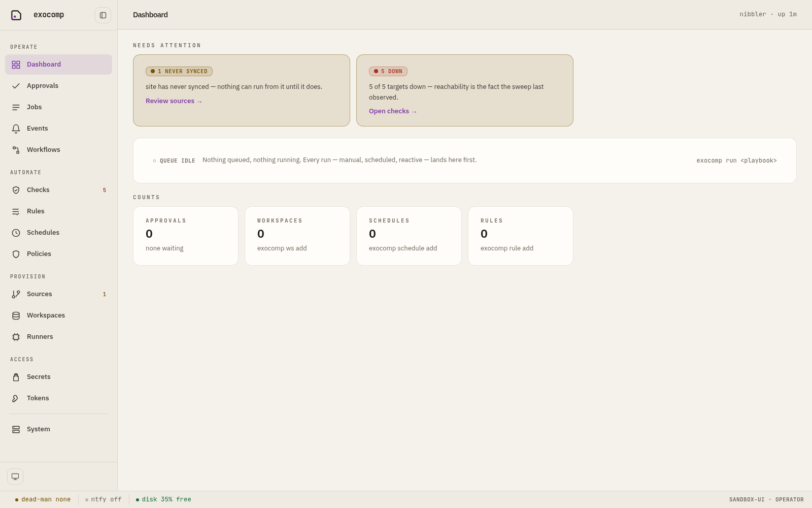The image size is (812, 508).
Task: Click the Runners chip icon
Action: click(16, 337)
